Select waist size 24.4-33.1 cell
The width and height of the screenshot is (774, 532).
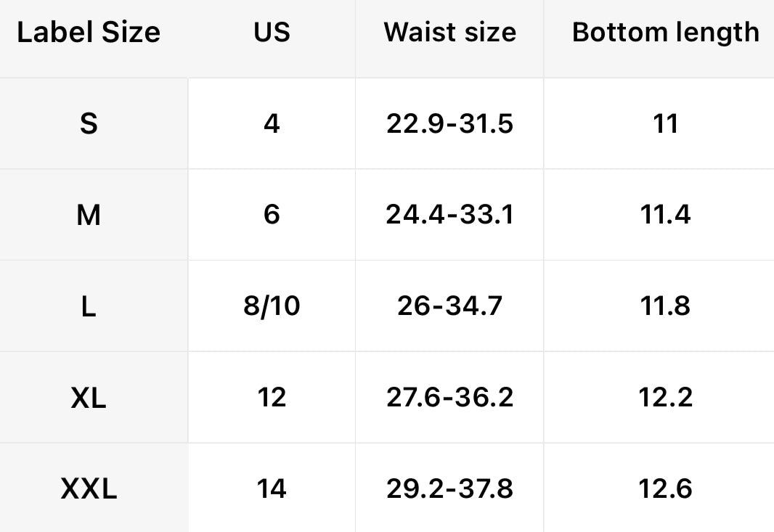click(x=449, y=216)
